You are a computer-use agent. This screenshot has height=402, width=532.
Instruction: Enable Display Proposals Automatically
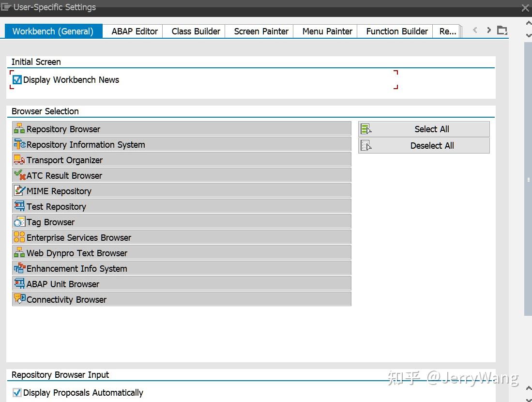point(17,392)
